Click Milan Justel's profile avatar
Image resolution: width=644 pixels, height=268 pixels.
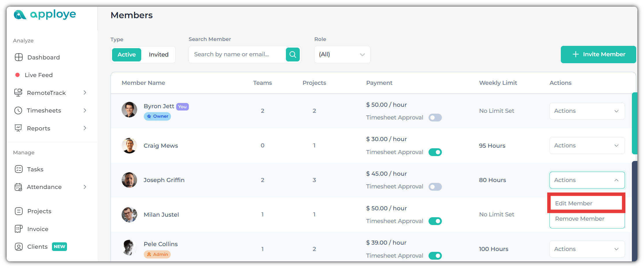(129, 215)
